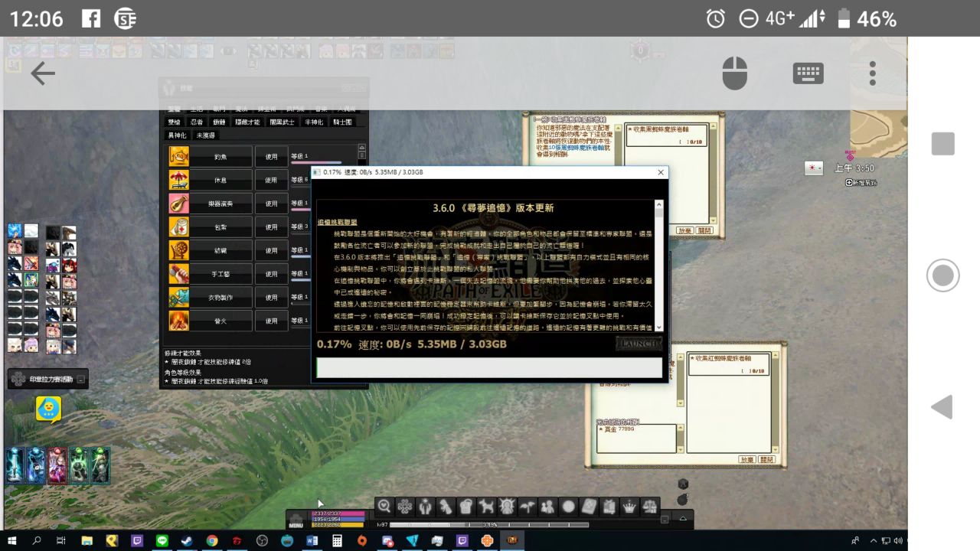Open the dog pet icon in menu bar

coord(486,506)
